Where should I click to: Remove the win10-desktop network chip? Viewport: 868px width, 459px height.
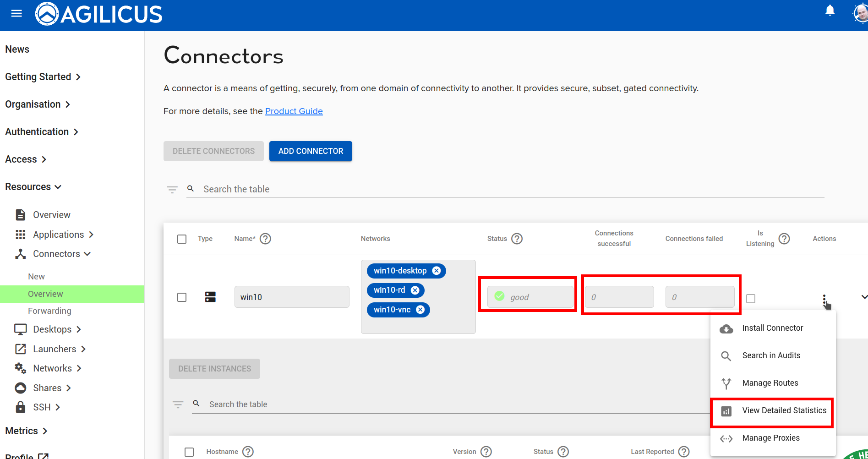click(437, 271)
